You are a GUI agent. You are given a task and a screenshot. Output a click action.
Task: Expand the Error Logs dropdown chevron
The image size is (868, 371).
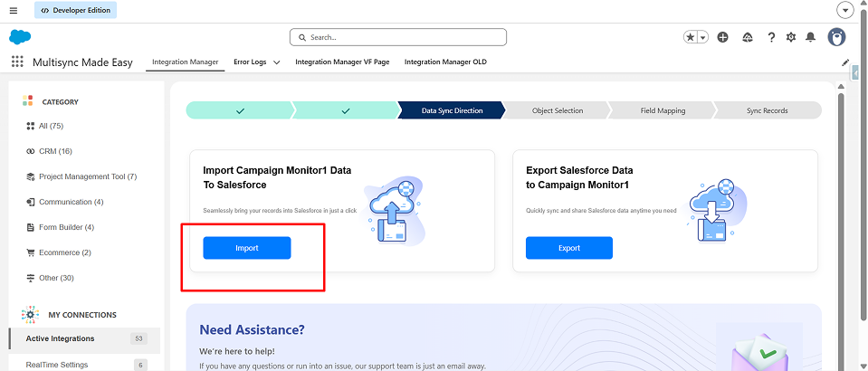(277, 62)
